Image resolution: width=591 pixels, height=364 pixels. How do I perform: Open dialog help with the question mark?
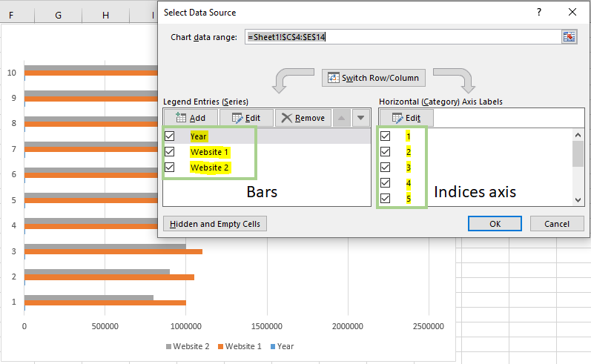tap(539, 12)
